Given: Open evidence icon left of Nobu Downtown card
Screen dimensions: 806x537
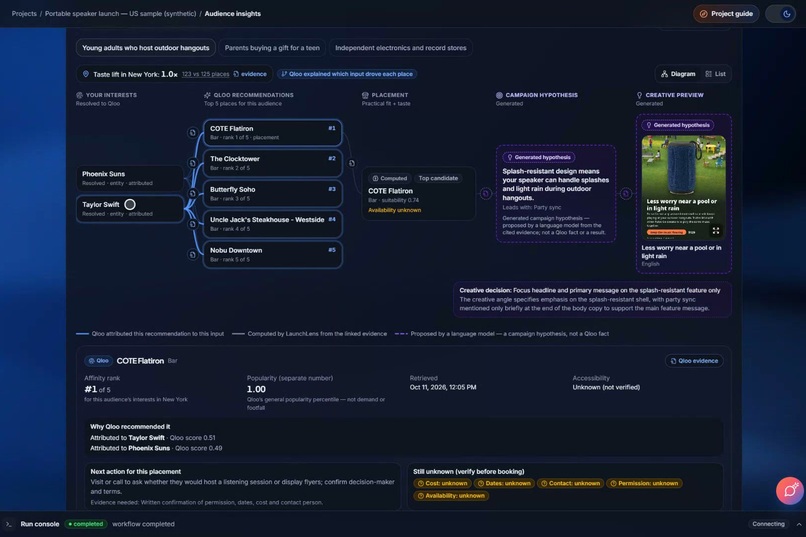Looking at the screenshot, I should (192, 254).
